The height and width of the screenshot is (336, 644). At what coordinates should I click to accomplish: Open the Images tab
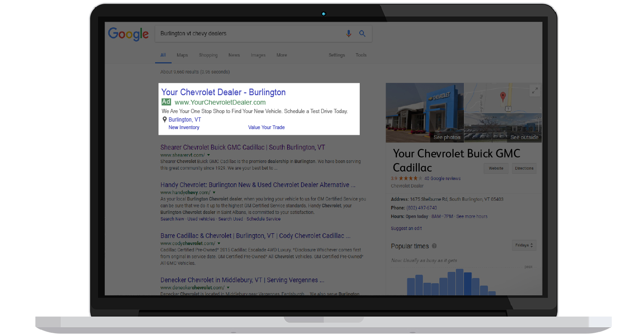pos(258,55)
